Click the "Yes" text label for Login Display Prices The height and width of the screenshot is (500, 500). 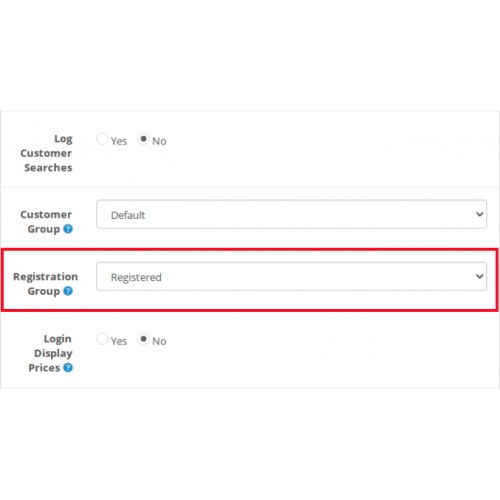tap(119, 341)
